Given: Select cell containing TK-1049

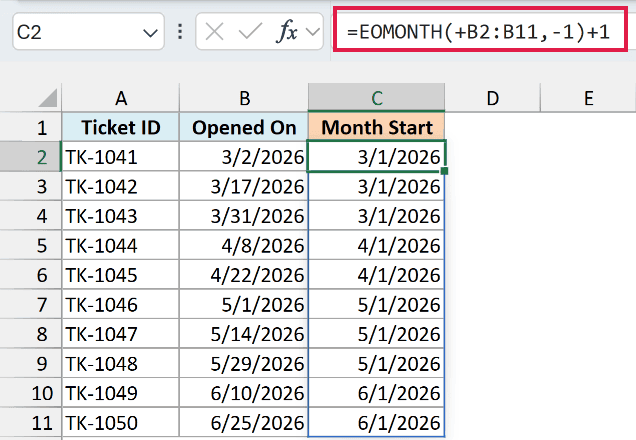Looking at the screenshot, I should pos(120,393).
